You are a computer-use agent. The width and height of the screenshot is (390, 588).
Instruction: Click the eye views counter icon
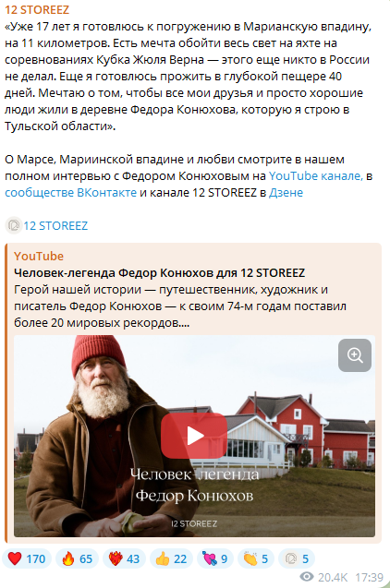point(307,576)
